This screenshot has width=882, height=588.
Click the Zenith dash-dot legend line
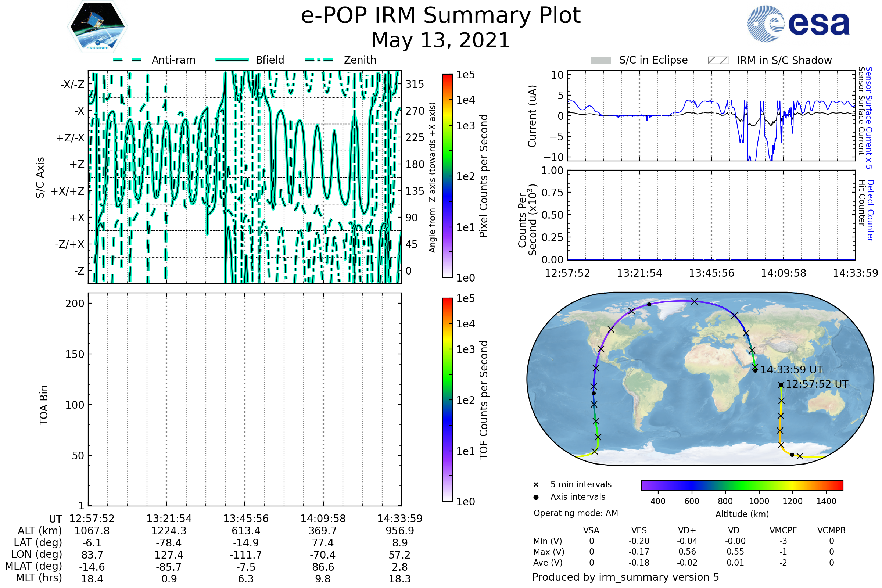319,60
